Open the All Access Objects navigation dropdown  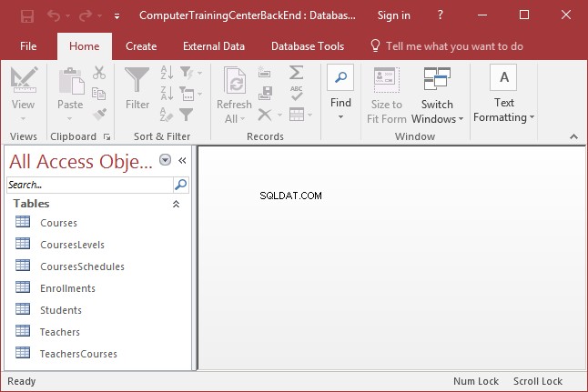[165, 160]
